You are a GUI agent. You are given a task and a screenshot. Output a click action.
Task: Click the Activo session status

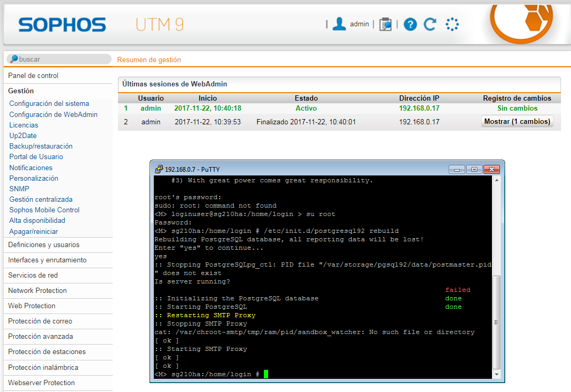tap(306, 108)
